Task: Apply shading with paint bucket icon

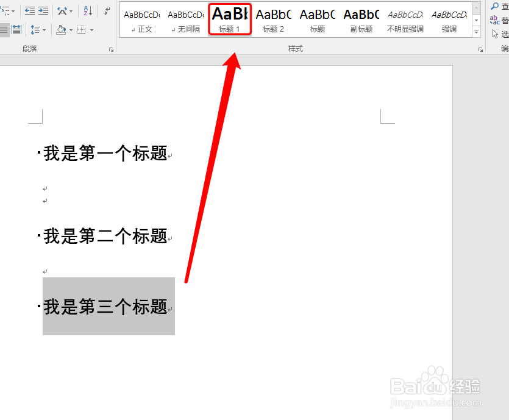Action: 61,30
